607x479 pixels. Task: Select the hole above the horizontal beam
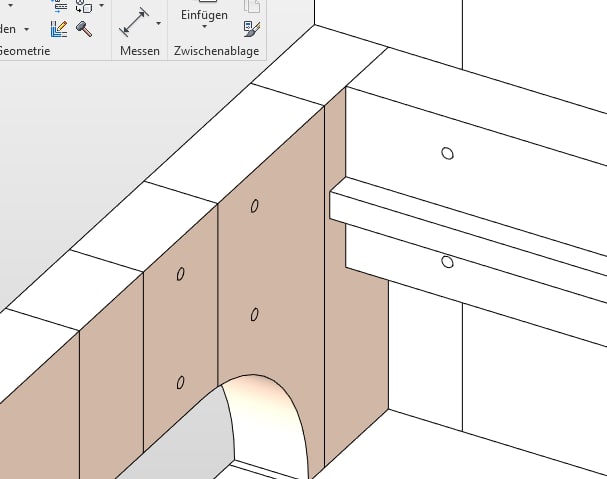[447, 153]
